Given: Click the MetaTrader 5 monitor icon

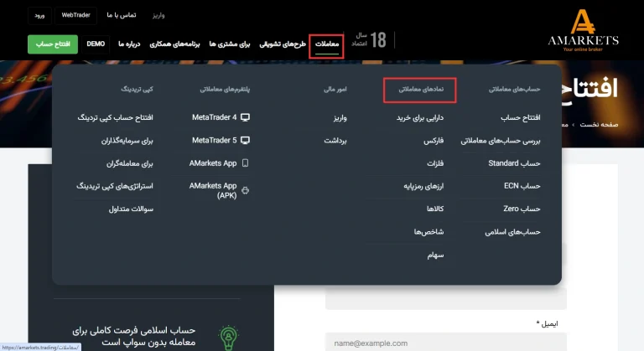Looking at the screenshot, I should [x=245, y=141].
